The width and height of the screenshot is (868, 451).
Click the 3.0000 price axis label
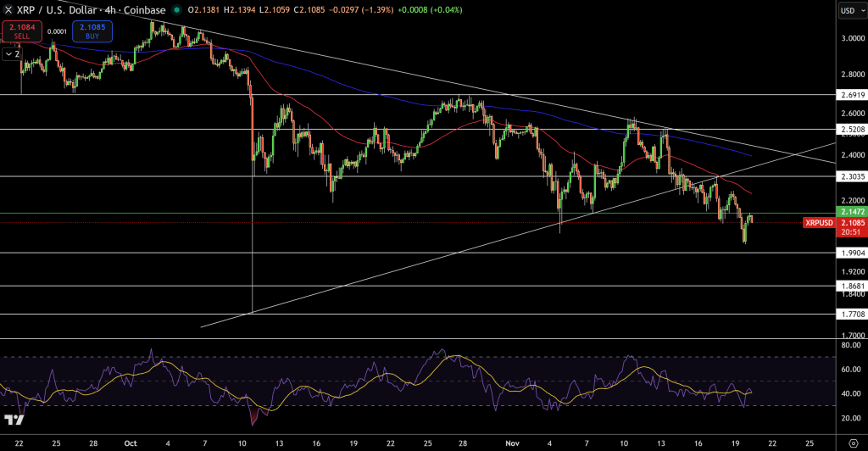point(853,38)
